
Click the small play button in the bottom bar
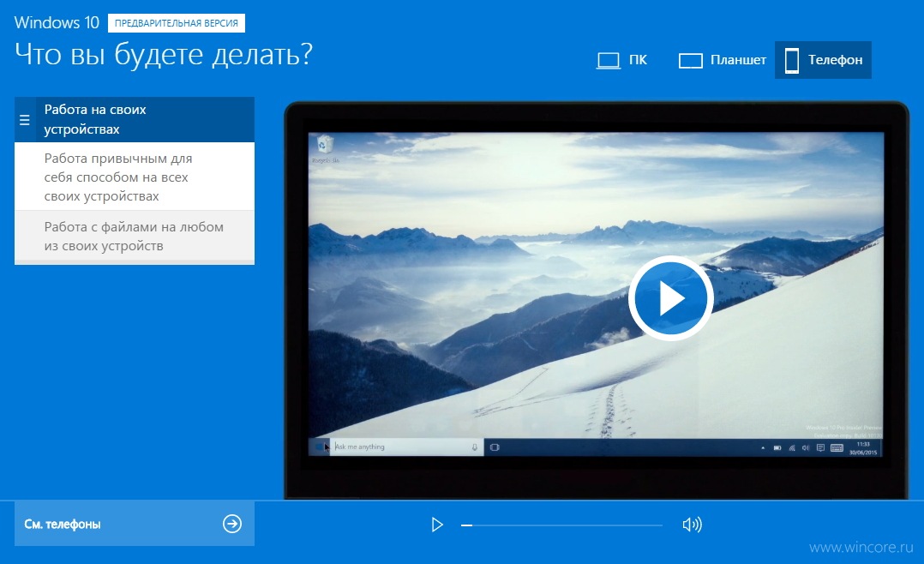436,525
